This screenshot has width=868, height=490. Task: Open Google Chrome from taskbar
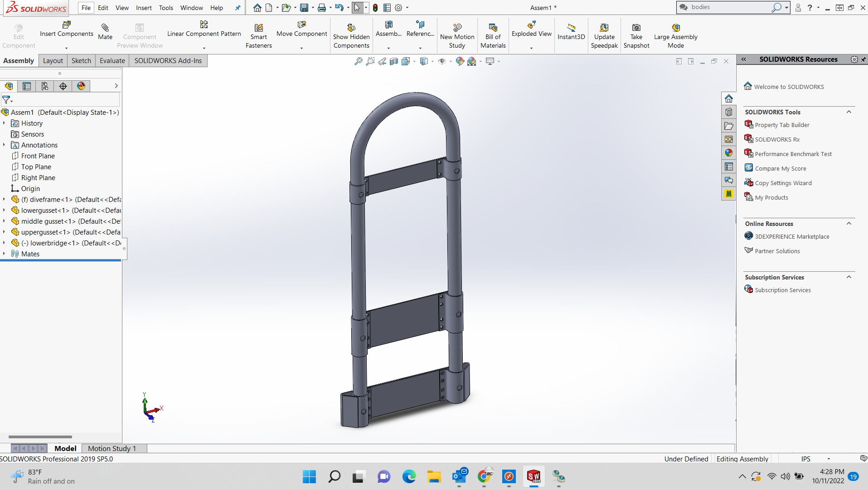pyautogui.click(x=484, y=477)
